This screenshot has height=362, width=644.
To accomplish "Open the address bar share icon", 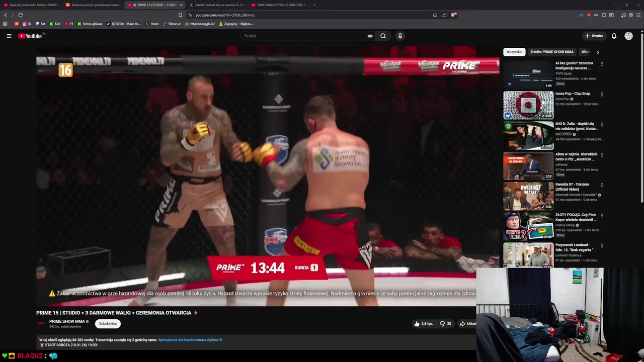I will coord(444,15).
